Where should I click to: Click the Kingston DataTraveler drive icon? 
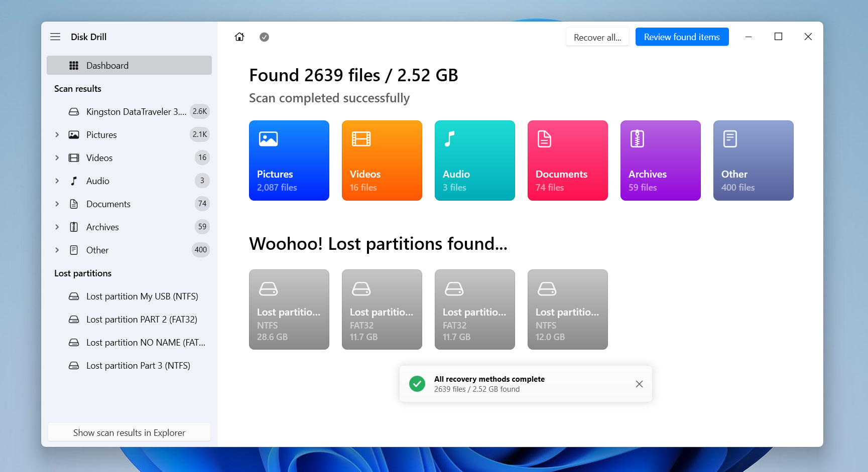pos(74,111)
